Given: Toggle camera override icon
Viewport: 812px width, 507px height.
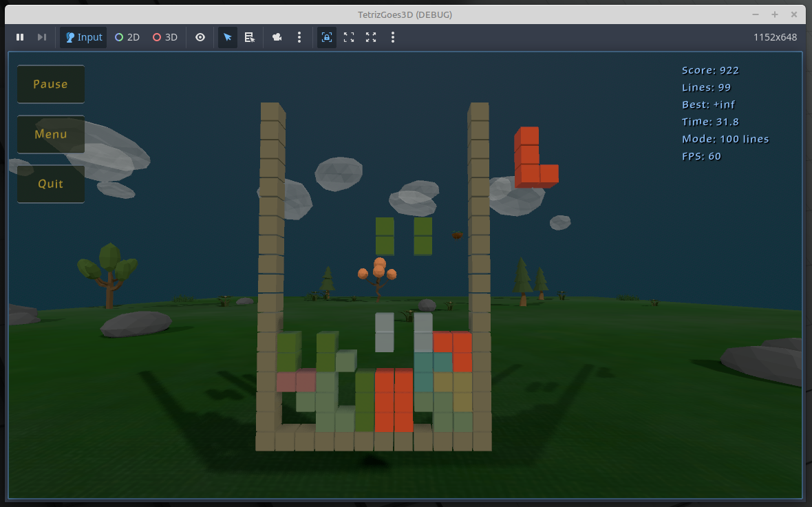Looking at the screenshot, I should (x=277, y=37).
